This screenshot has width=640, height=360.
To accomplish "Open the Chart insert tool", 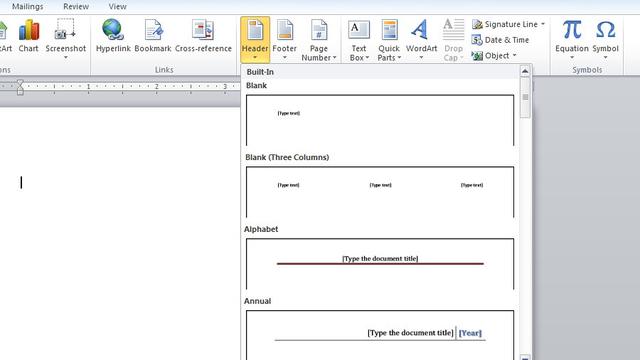I will [29, 36].
